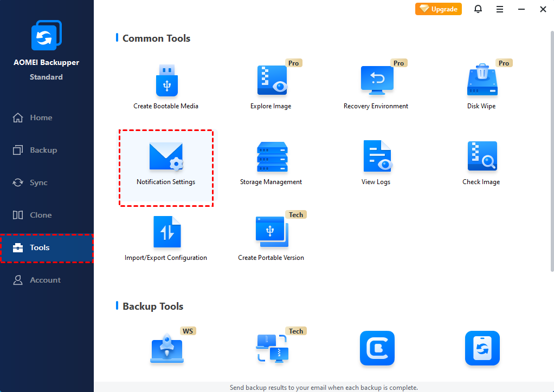Click the Create Bootable Media label
Viewport: 554px width, 392px height.
pyautogui.click(x=166, y=106)
